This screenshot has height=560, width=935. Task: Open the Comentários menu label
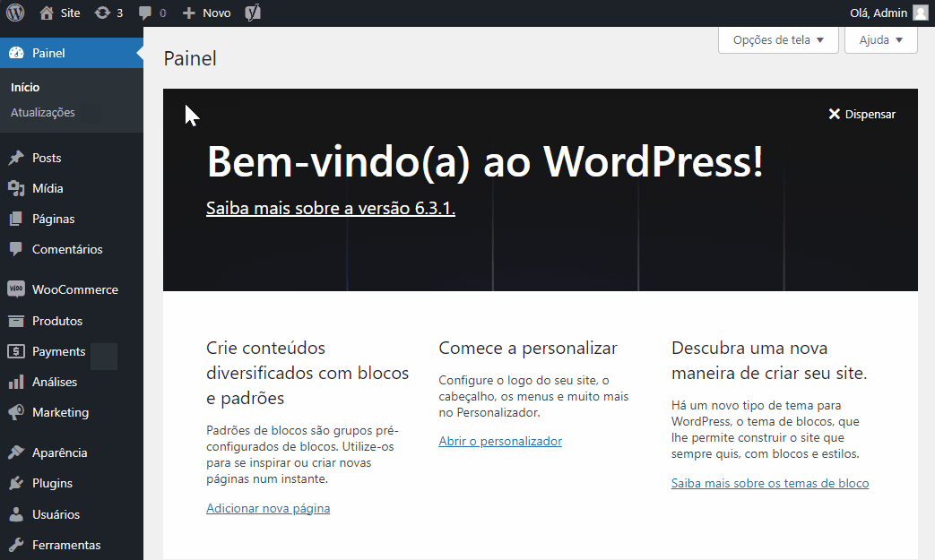coord(67,249)
